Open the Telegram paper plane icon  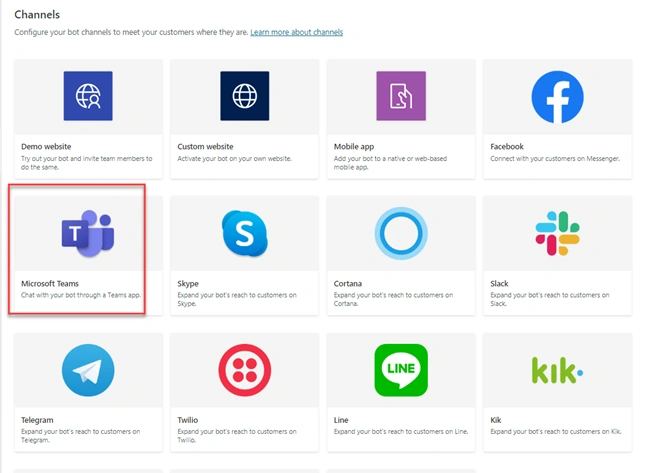click(88, 370)
